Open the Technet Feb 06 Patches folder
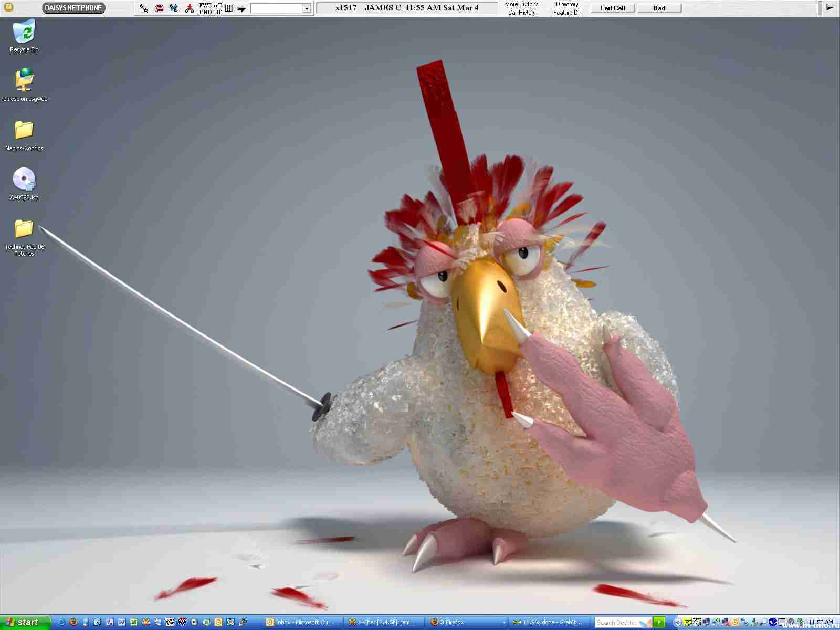The image size is (840, 630). click(x=24, y=237)
